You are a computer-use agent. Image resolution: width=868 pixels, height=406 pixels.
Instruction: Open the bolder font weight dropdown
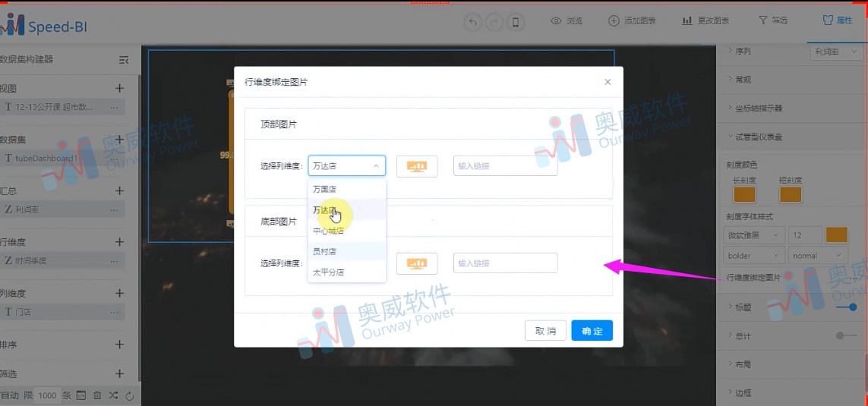tap(753, 255)
